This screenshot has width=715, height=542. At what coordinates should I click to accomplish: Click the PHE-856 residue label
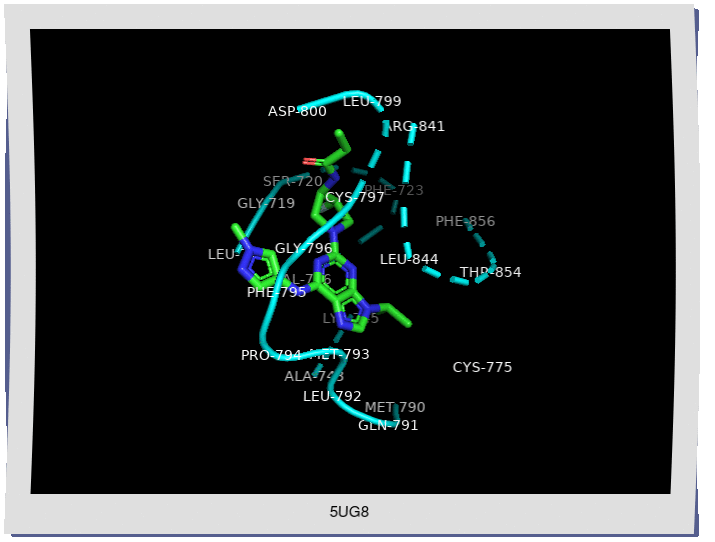pyautogui.click(x=465, y=222)
